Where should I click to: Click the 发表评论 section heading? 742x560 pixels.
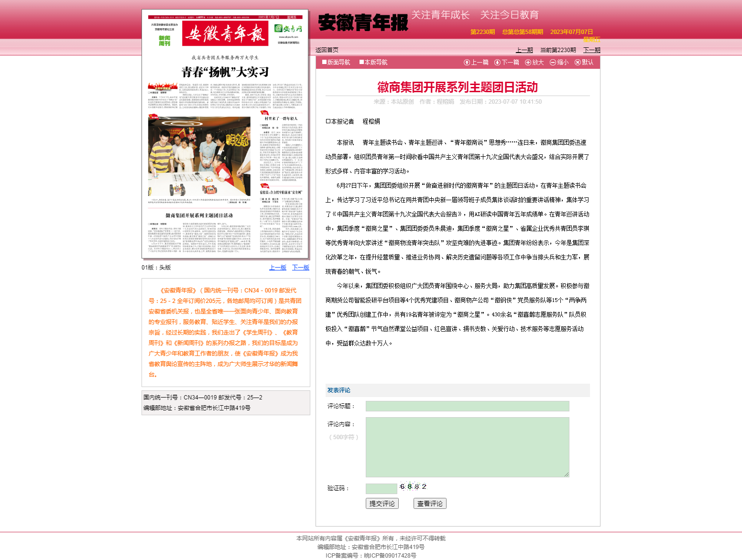click(339, 390)
